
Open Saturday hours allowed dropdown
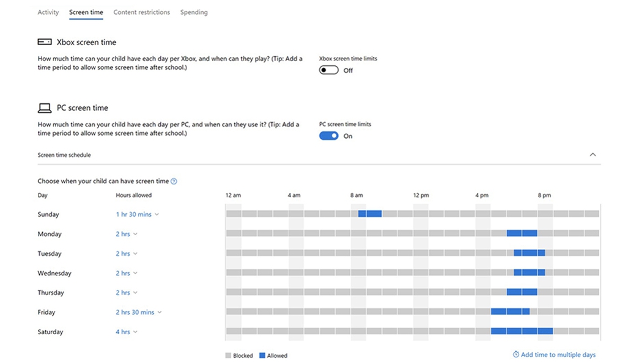[x=127, y=332]
